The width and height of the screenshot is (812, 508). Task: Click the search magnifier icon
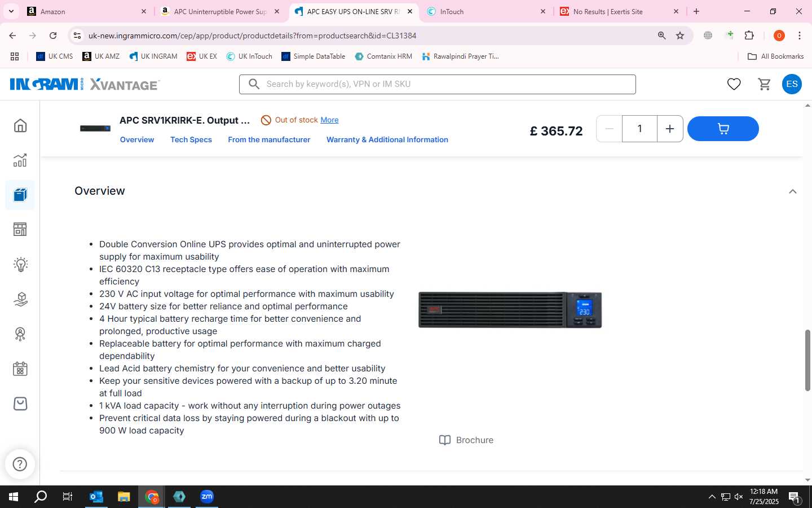click(254, 84)
